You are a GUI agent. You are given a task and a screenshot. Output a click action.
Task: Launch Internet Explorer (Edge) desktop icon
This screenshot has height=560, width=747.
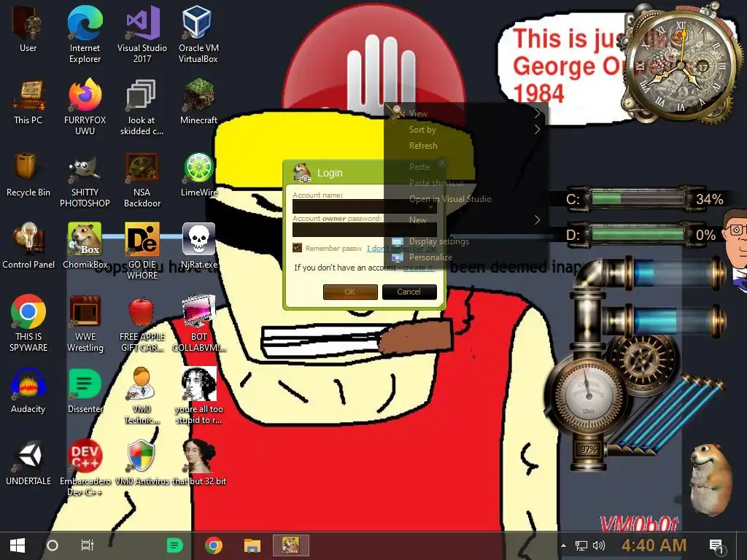click(x=85, y=34)
